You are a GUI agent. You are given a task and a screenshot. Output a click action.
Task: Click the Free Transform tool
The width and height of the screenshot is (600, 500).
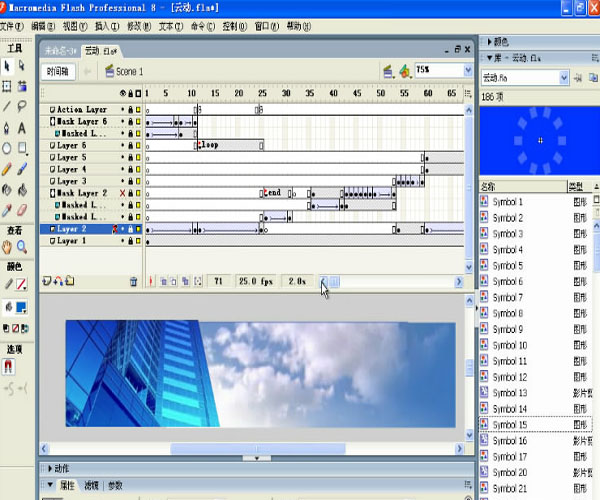coord(7,87)
